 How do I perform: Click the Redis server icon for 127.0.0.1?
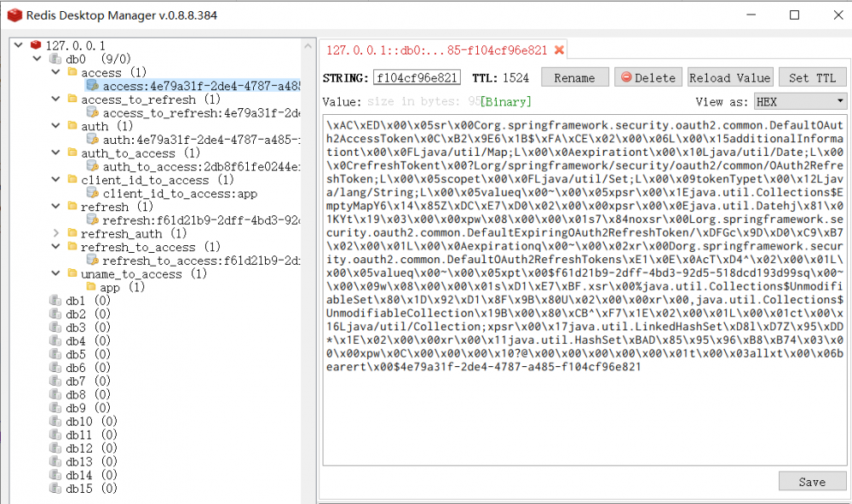pyautogui.click(x=34, y=43)
